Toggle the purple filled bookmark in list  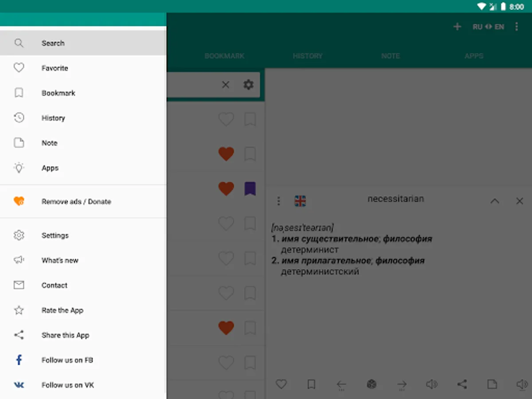[x=250, y=188]
